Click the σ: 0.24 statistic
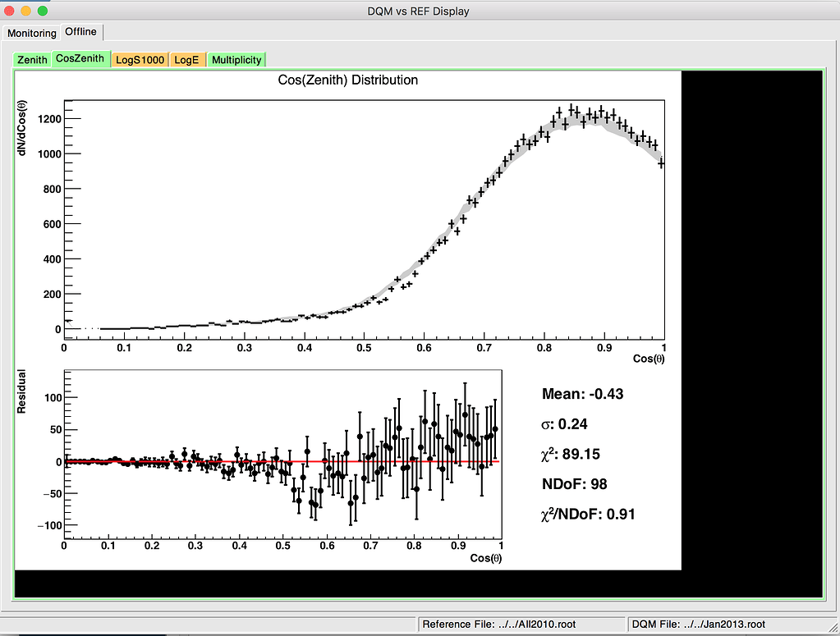Screen dimensions: 840x636 pyautogui.click(x=564, y=424)
